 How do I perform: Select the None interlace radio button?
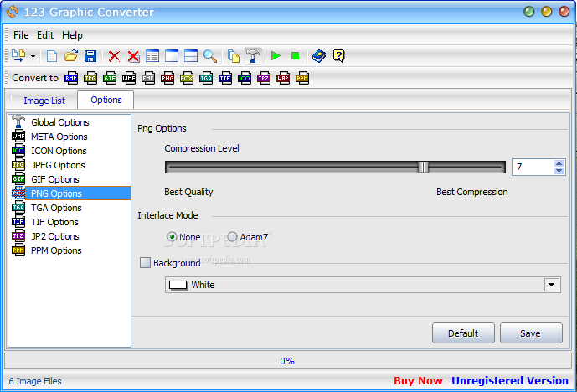[x=172, y=237]
